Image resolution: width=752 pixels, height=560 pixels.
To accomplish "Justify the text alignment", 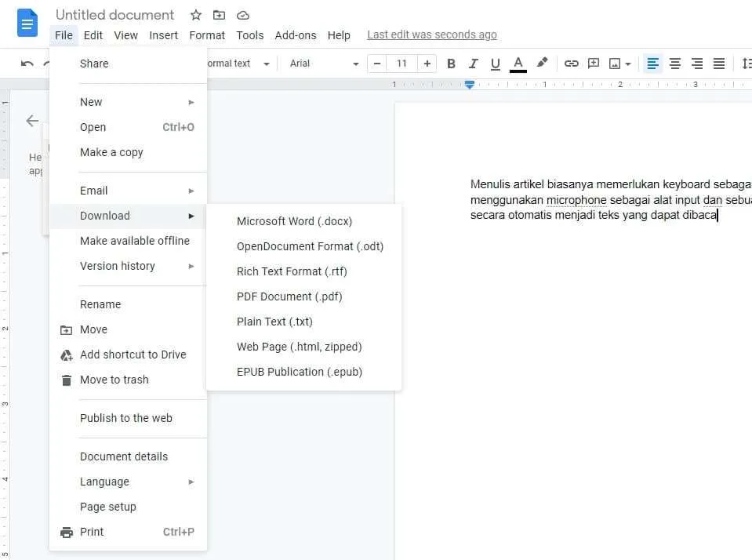I will [x=719, y=64].
